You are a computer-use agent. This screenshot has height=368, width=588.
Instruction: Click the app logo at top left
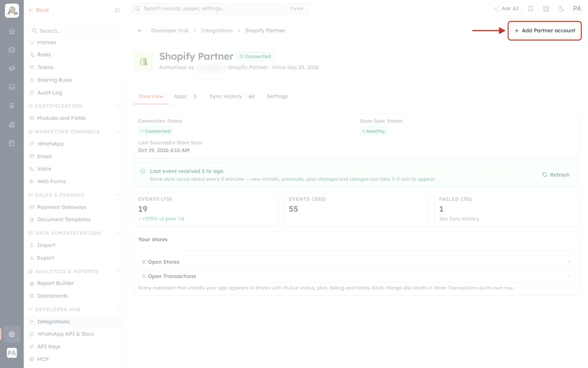point(12,11)
